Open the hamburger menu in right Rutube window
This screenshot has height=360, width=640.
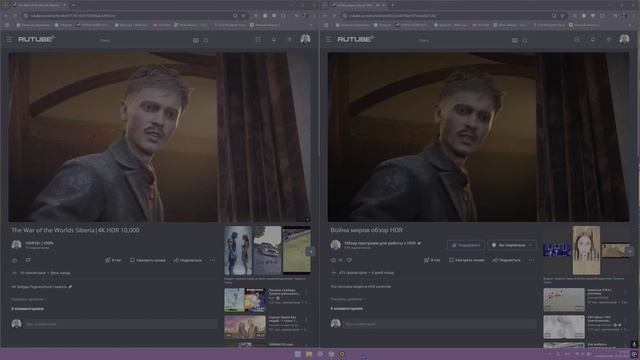[x=329, y=39]
